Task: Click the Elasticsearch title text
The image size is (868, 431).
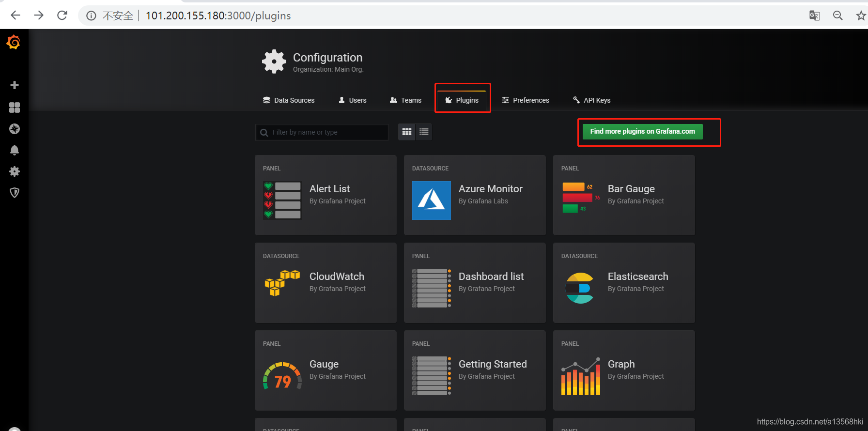Action: click(638, 277)
